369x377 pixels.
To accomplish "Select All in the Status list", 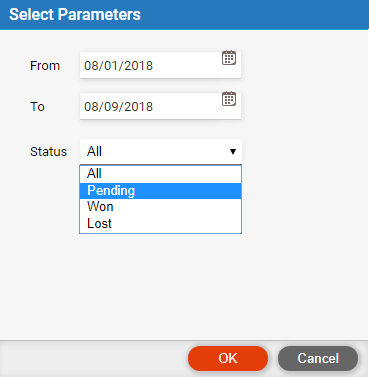I will click(x=160, y=174).
